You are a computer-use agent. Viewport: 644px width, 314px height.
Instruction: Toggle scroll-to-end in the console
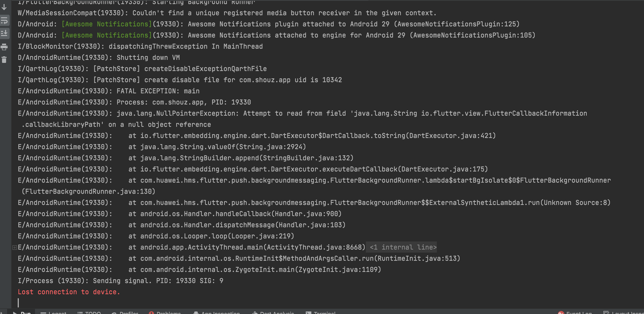4,33
